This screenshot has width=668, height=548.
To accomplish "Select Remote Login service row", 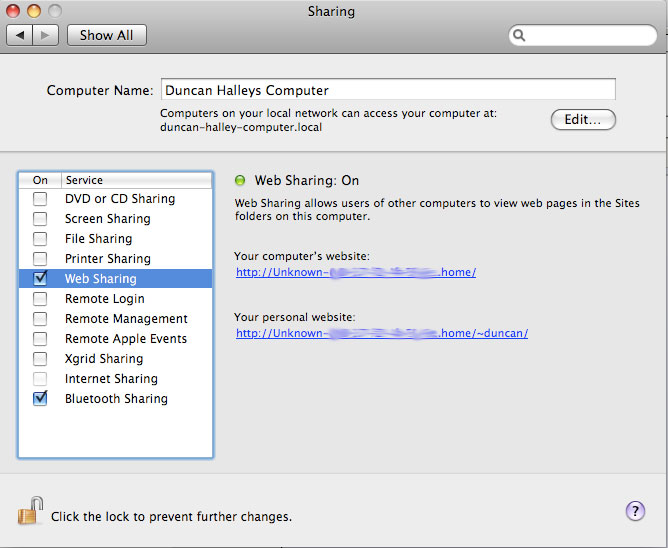I will click(115, 299).
